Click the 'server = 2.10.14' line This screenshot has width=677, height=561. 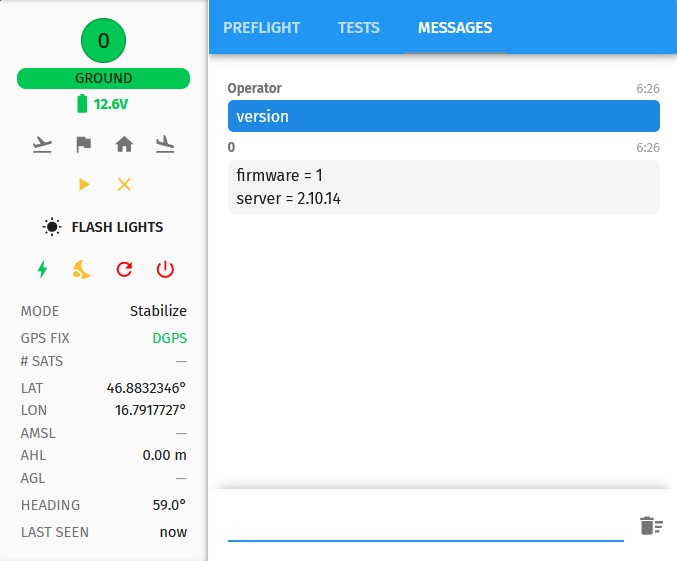288,199
